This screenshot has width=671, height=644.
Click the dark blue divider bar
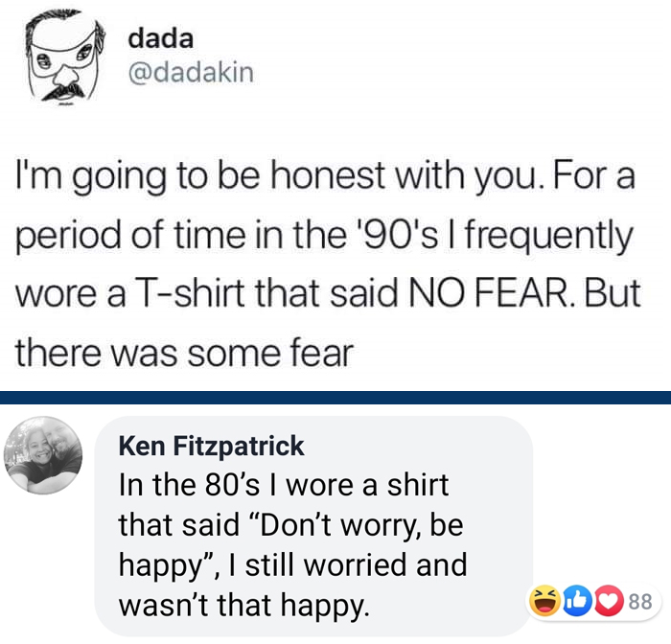coord(335,398)
